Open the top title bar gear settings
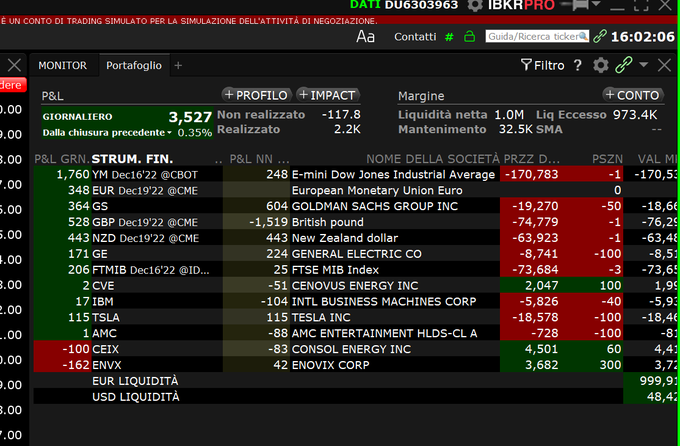The height and width of the screenshot is (446, 680). click(475, 5)
